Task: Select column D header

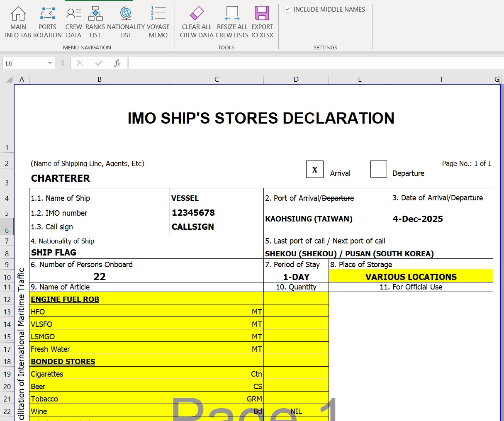Action: click(296, 79)
